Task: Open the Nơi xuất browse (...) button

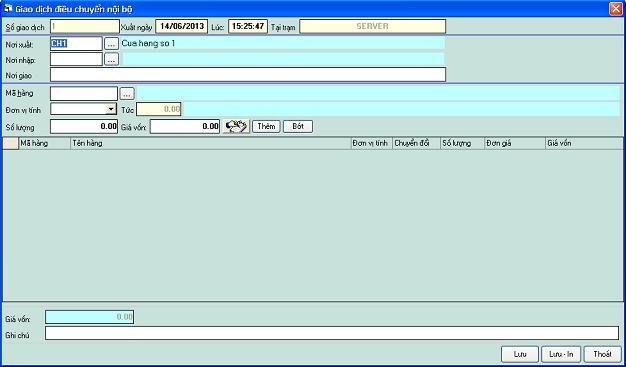Action: coord(111,44)
